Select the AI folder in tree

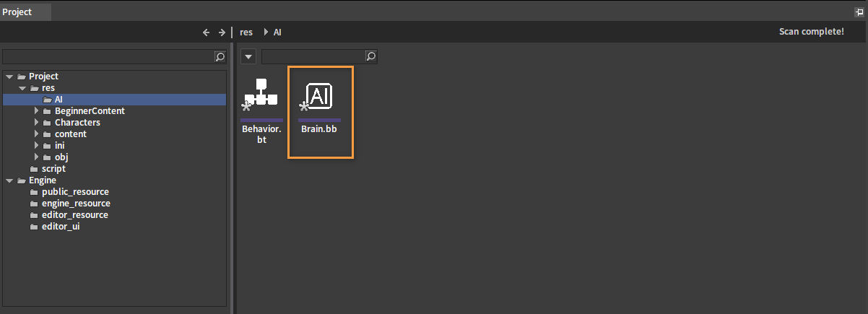115,100
